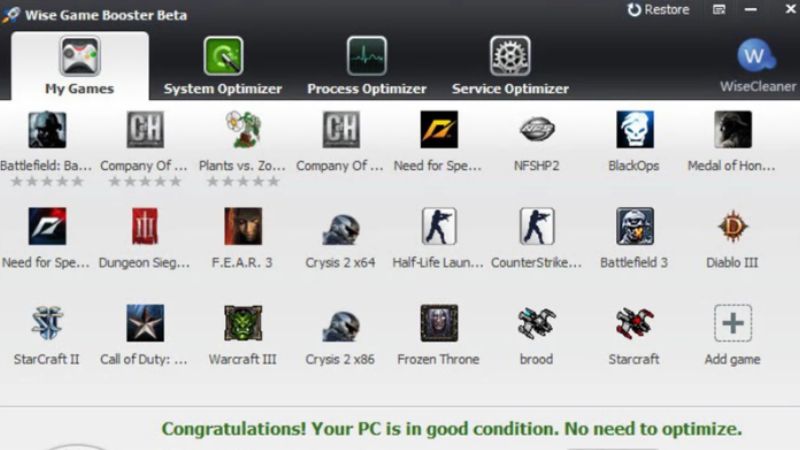This screenshot has height=450, width=800.
Task: Rate Battlefield: Ba... using its star row
Action: tap(47, 182)
